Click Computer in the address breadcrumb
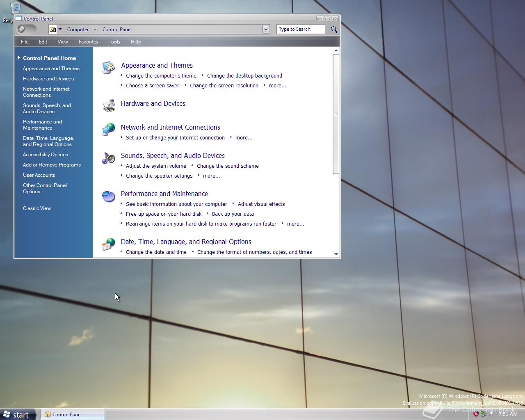Viewport: 525px width, 420px height. click(78, 30)
